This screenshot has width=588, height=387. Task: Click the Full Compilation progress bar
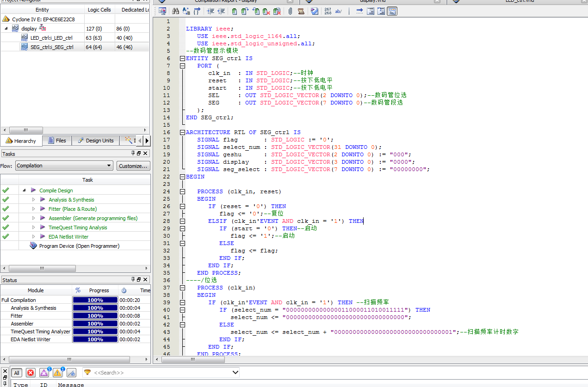[95, 300]
